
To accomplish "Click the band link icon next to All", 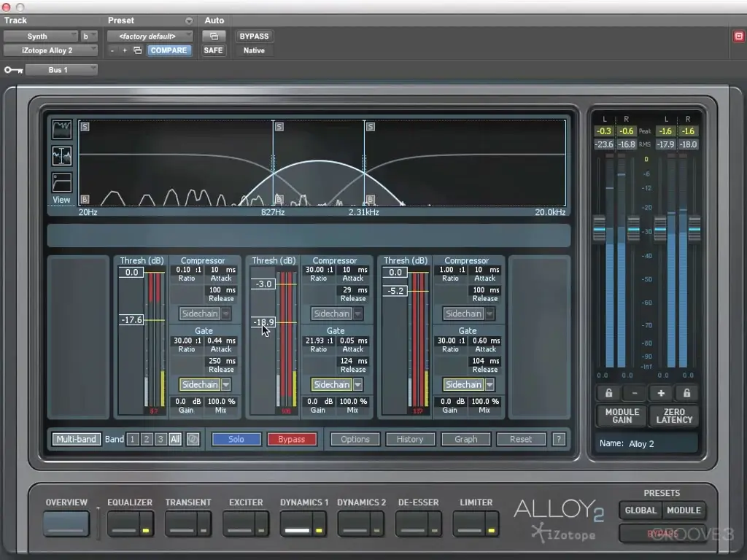I will (x=193, y=439).
